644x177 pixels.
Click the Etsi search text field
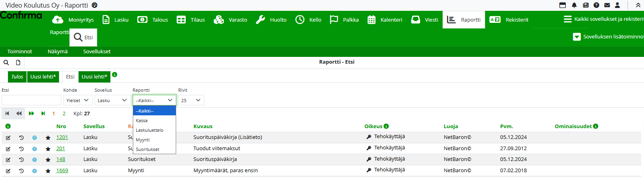tap(31, 101)
